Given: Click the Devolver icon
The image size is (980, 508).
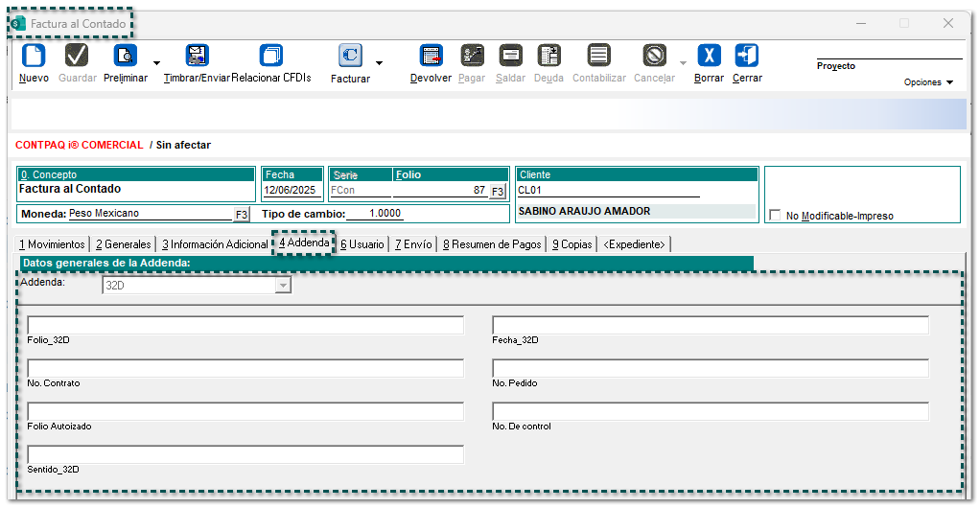Looking at the screenshot, I should (x=431, y=56).
